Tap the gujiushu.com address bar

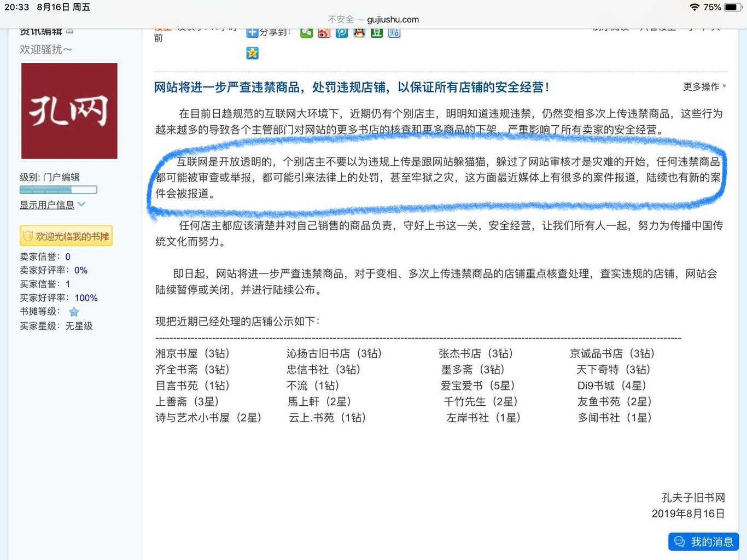(x=373, y=19)
